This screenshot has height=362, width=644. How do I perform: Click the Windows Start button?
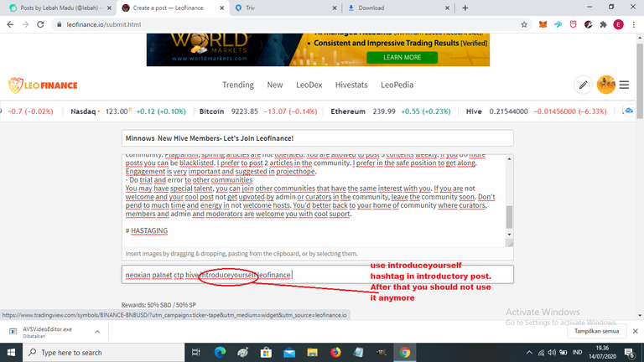[x=11, y=353]
